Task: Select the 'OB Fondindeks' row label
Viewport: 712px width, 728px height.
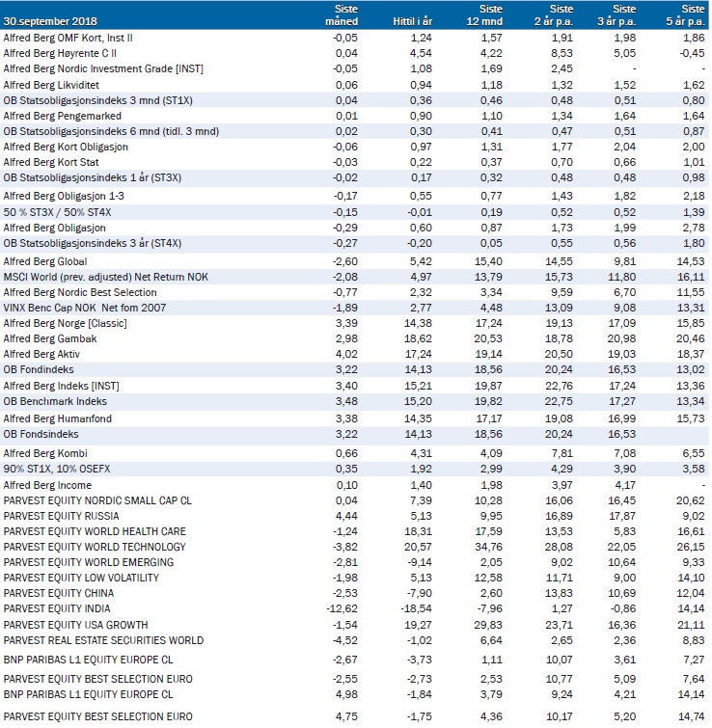Action: [39, 369]
